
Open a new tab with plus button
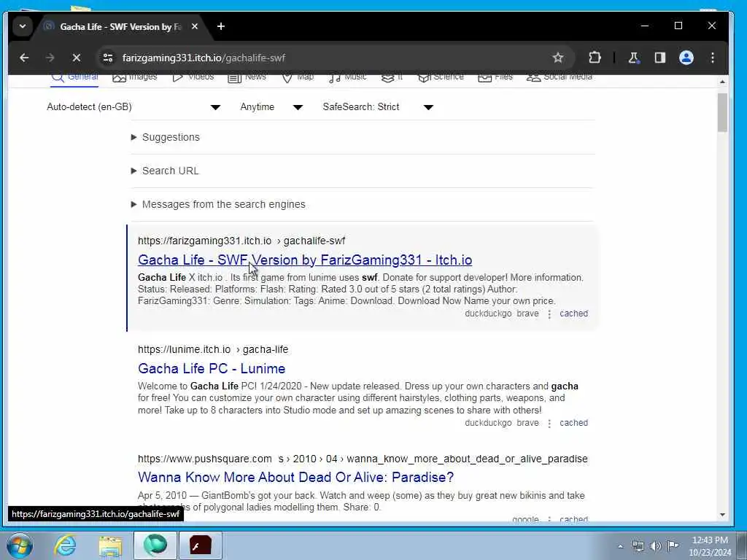tap(220, 26)
